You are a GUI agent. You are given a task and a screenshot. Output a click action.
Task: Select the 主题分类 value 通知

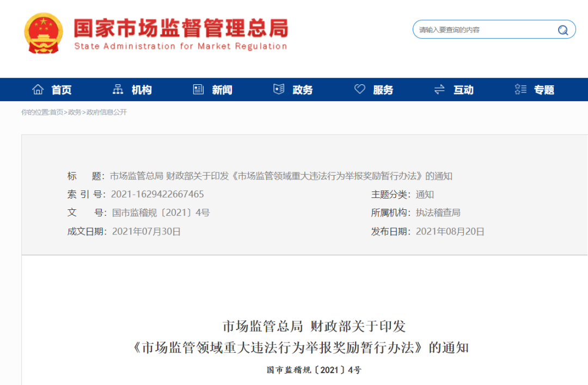tap(425, 194)
